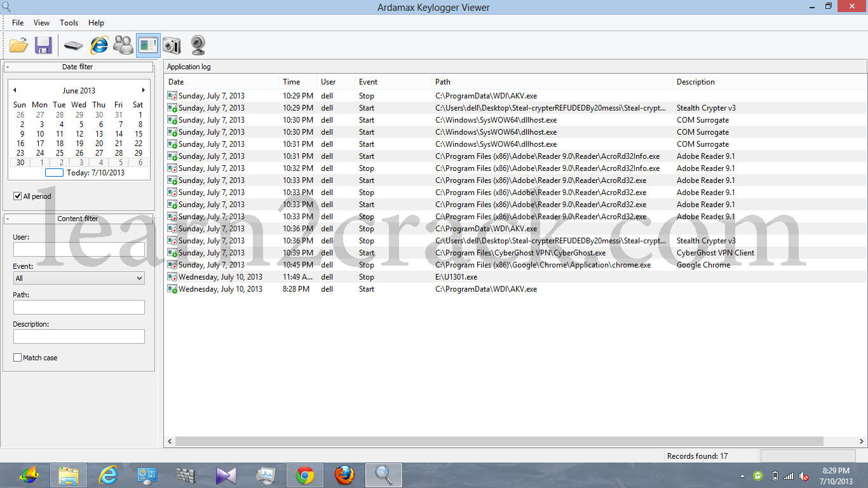This screenshot has width=868, height=488.
Task: Save the log with the floppy disk icon
Action: pos(43,45)
